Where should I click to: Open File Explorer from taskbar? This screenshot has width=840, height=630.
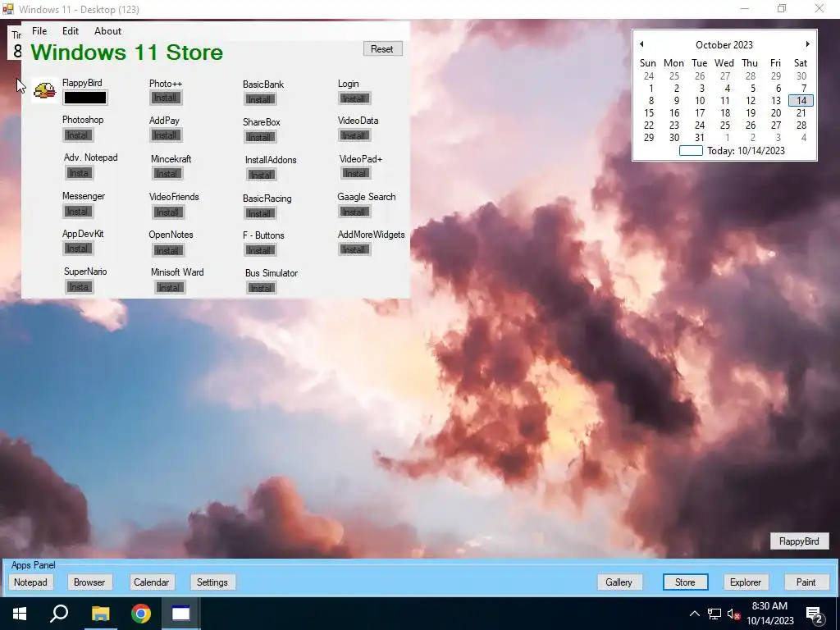tap(100, 614)
